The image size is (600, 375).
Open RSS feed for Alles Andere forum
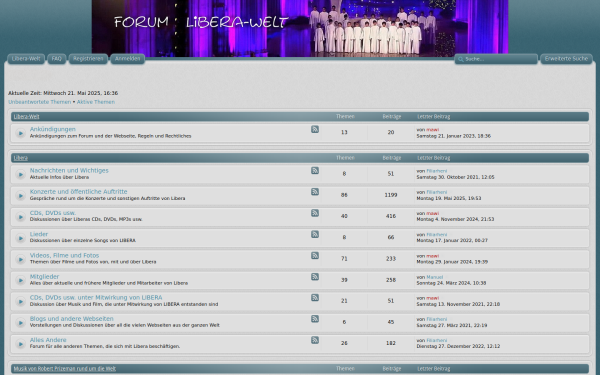(315, 340)
